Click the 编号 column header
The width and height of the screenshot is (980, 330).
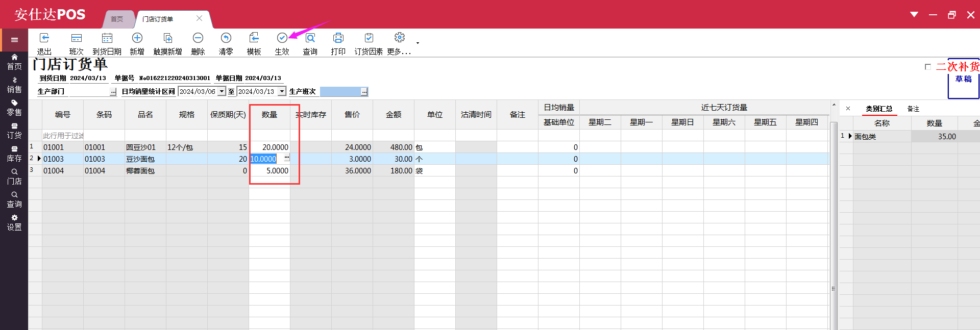coord(63,115)
